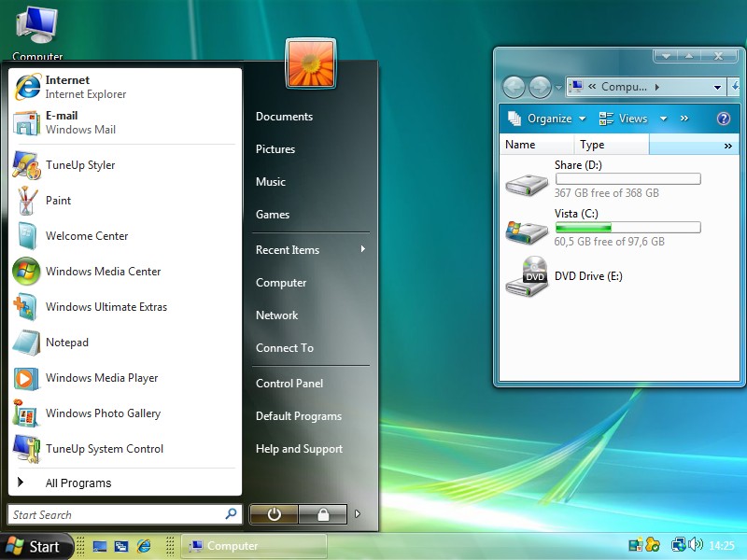This screenshot has width=747, height=560.
Task: Open Notepad from pinned programs
Action: (67, 343)
